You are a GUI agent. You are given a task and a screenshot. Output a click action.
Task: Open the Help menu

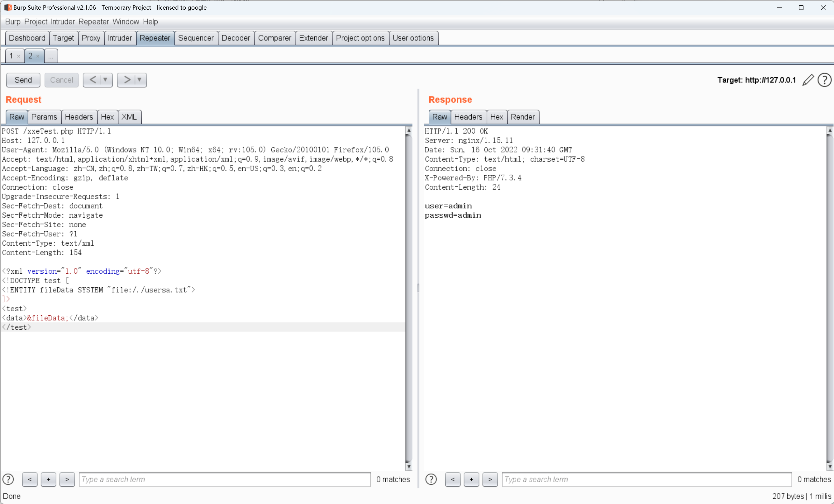[150, 22]
